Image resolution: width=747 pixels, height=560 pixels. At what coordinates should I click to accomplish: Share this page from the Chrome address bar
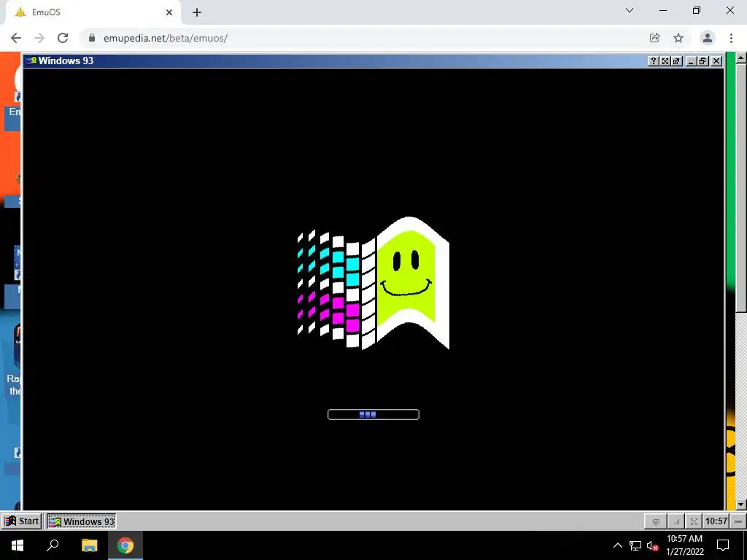654,38
